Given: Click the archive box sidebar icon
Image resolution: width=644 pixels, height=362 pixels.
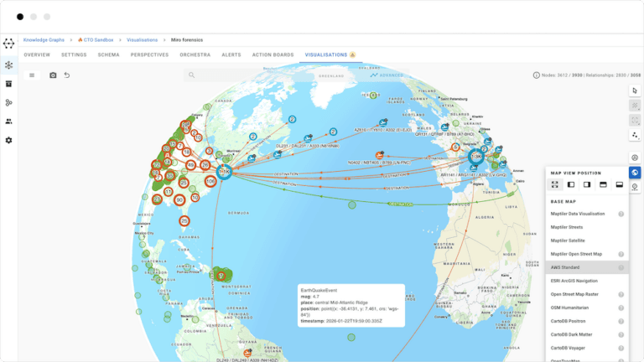Looking at the screenshot, I should tap(8, 84).
